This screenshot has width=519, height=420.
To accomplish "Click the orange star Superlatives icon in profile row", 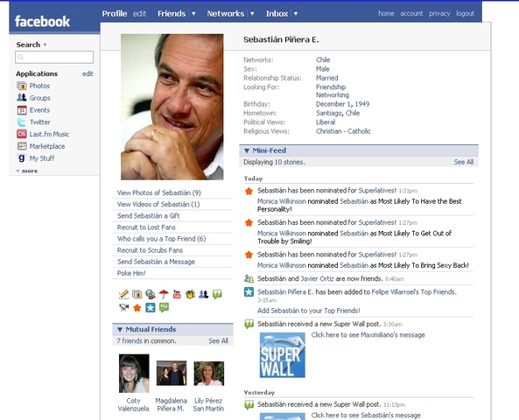I will (x=137, y=308).
